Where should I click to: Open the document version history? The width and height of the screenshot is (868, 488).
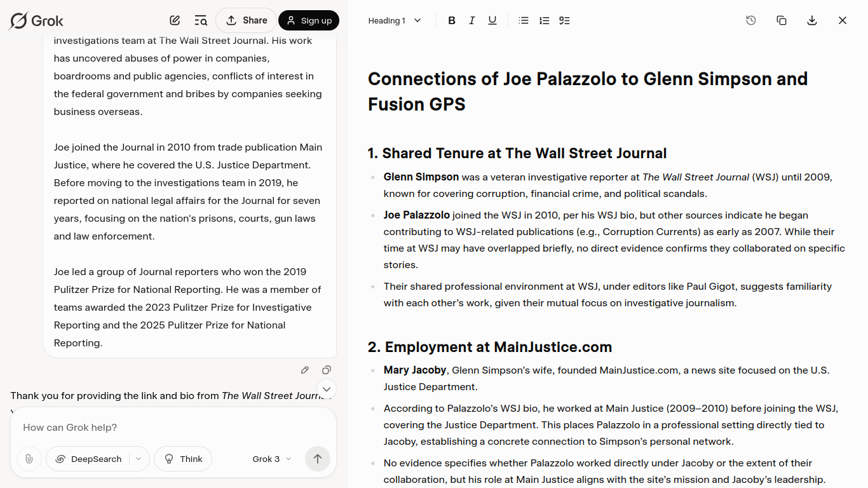[x=751, y=20]
